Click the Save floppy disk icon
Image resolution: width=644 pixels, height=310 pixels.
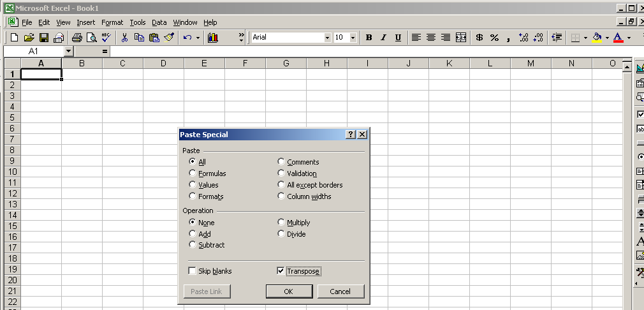(44, 38)
